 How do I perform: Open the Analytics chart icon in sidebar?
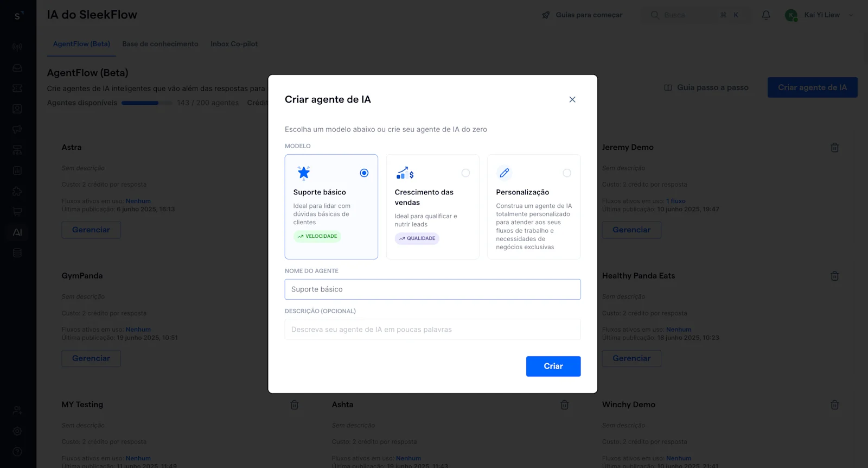17,170
